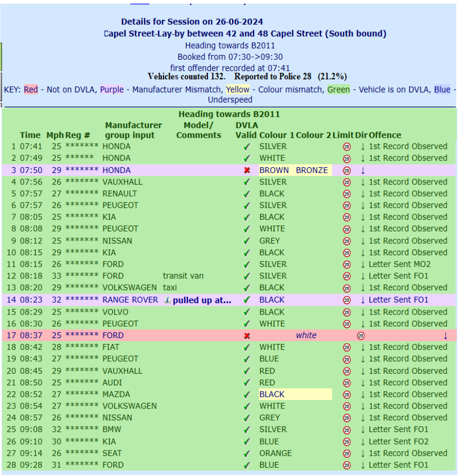Click the down arrow in the 08:20 VOLKSWAGEN row
The image size is (461, 476).
coord(363,288)
